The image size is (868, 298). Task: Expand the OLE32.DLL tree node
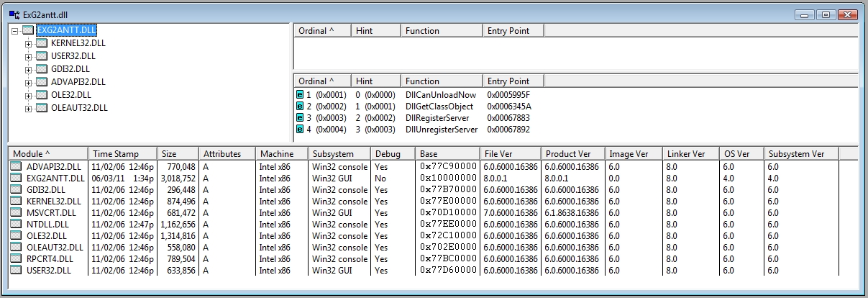point(29,95)
